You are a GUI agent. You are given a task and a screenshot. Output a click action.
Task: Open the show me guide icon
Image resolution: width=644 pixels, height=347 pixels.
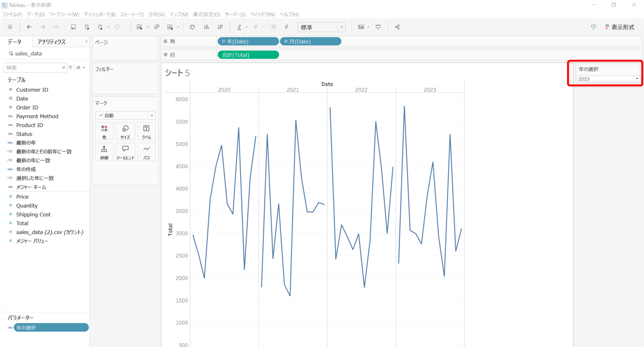[593, 27]
